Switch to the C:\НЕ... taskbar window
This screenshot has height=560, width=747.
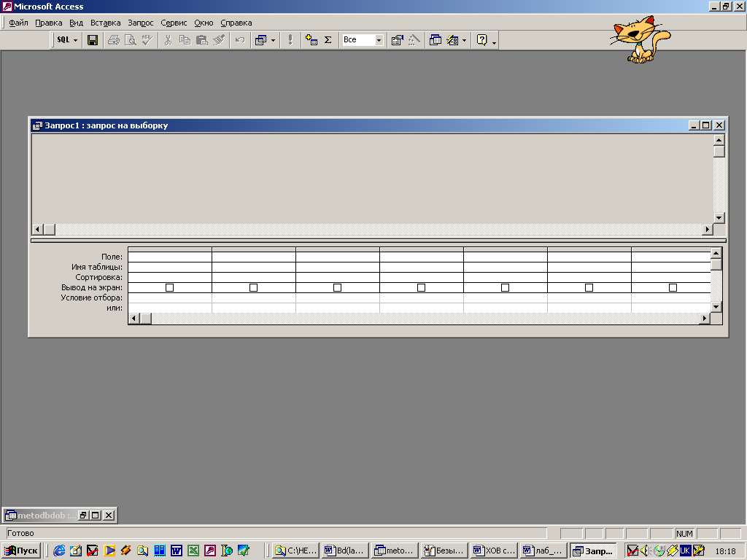click(296, 551)
